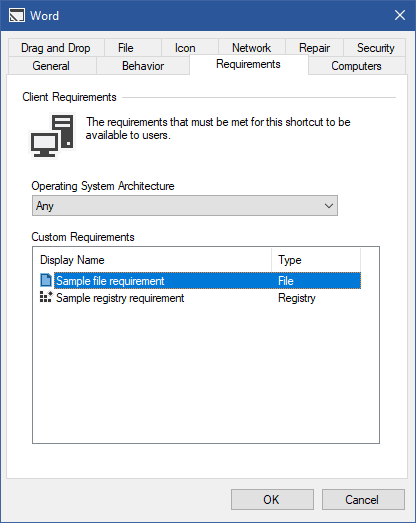Select the Security tab

(x=376, y=48)
